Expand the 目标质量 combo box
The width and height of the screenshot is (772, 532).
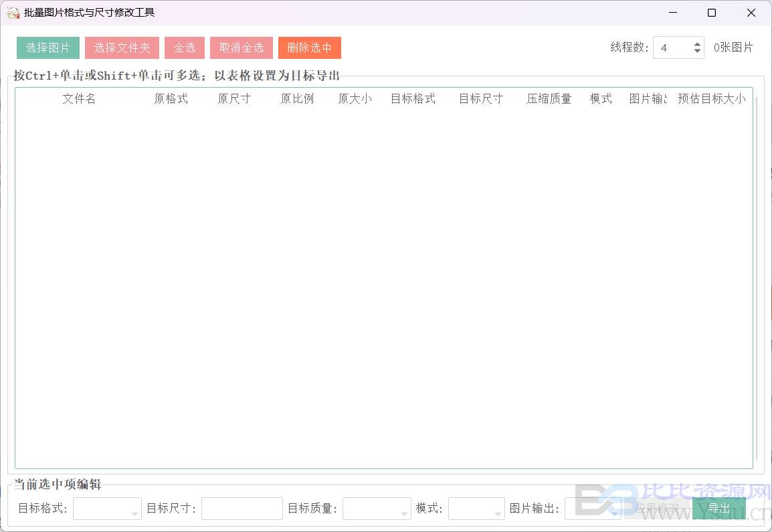[x=377, y=509]
